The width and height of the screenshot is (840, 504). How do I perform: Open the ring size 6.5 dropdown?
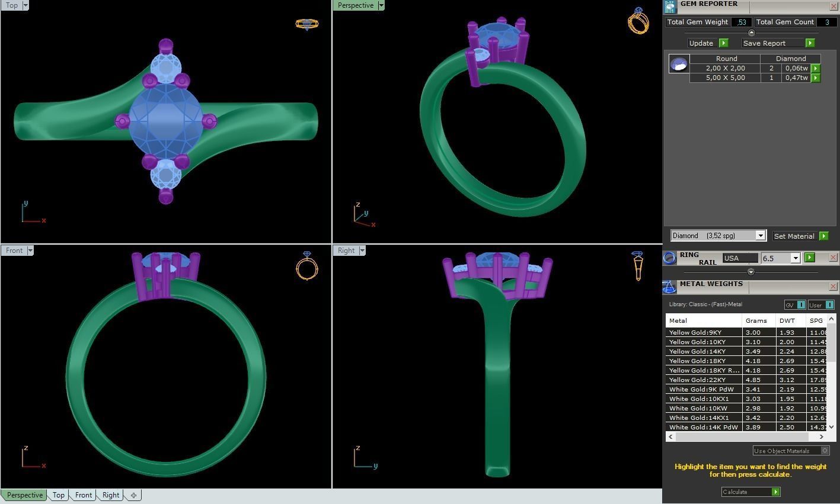coord(796,258)
